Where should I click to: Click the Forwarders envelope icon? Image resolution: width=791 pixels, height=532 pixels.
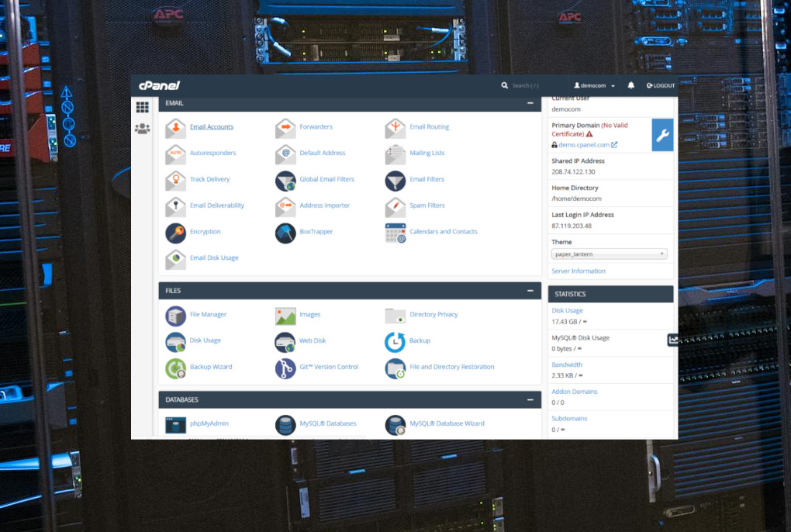(x=285, y=128)
